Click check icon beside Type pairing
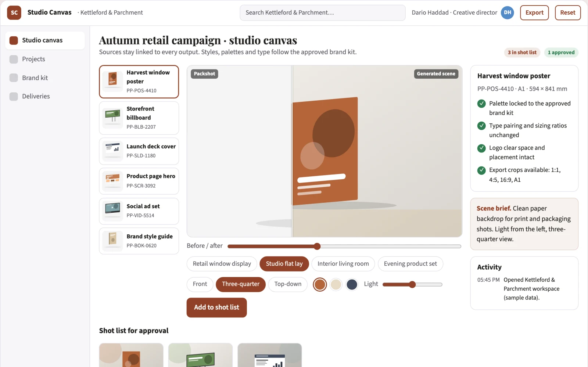 (481, 126)
